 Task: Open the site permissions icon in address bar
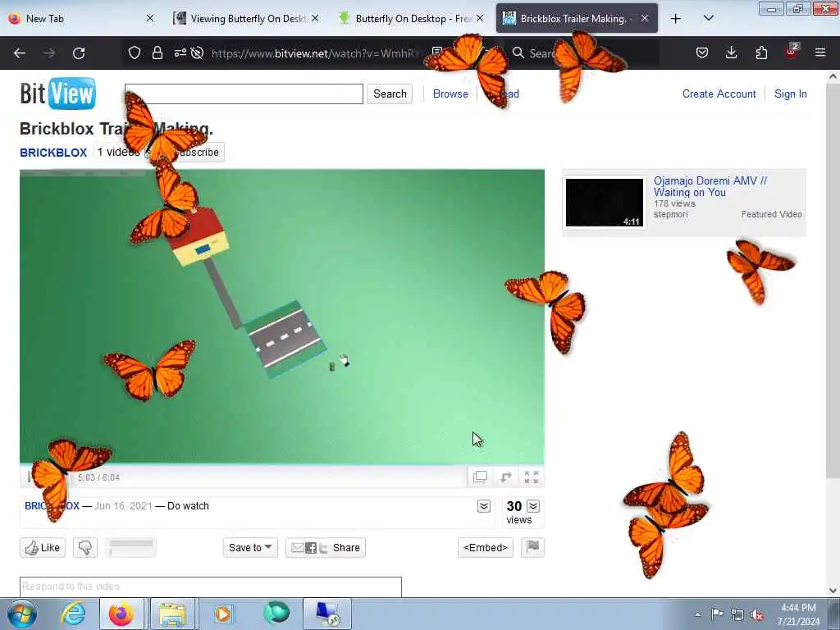[180, 52]
